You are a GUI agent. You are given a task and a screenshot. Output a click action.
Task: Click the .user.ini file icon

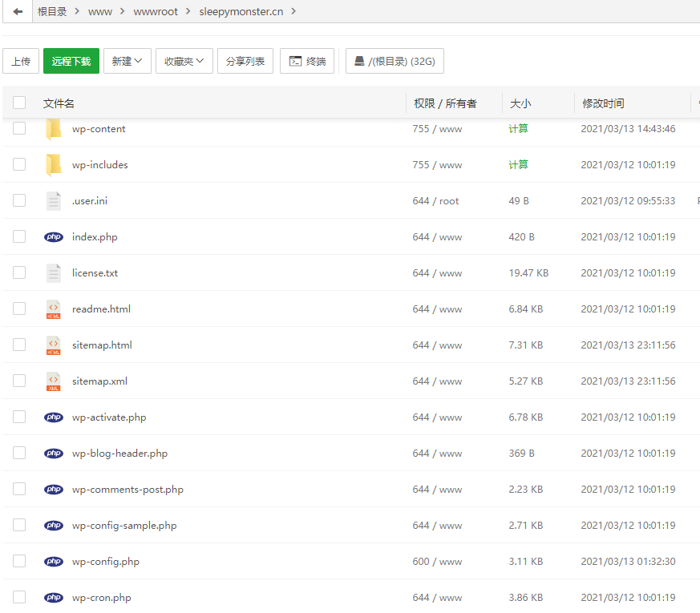[x=54, y=201]
